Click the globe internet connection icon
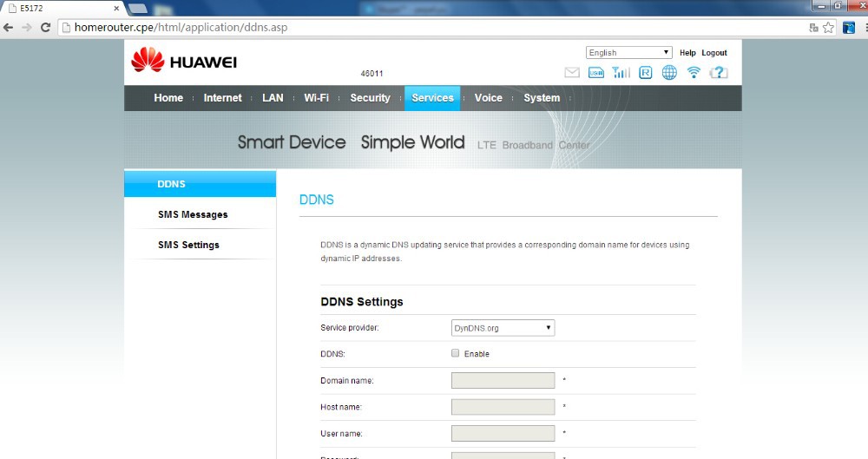 point(669,73)
